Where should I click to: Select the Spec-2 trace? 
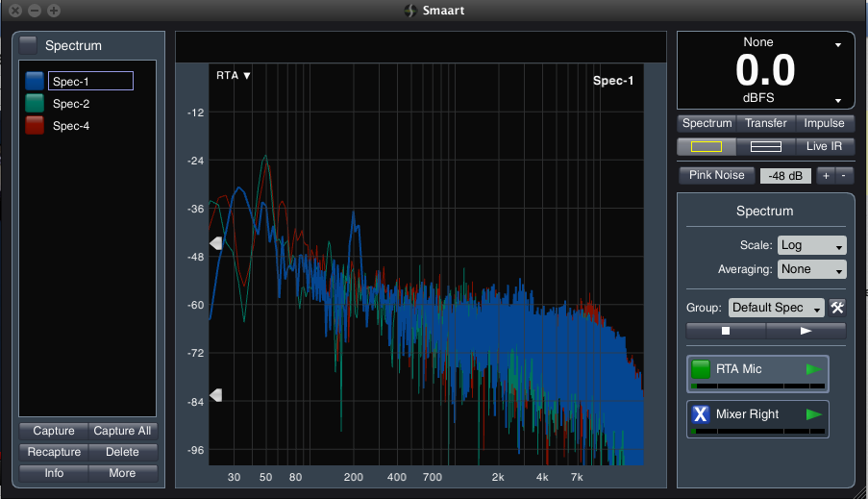click(x=71, y=104)
